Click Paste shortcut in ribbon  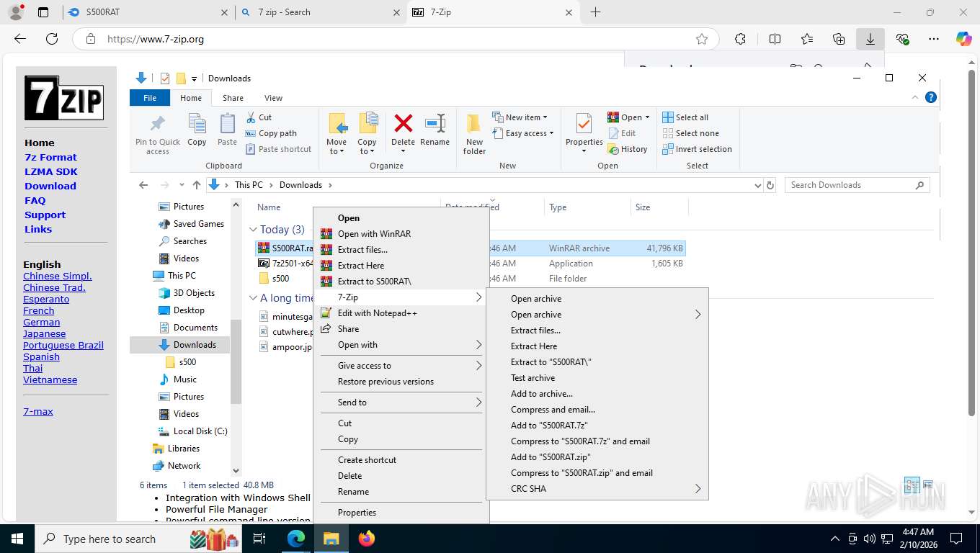(278, 149)
